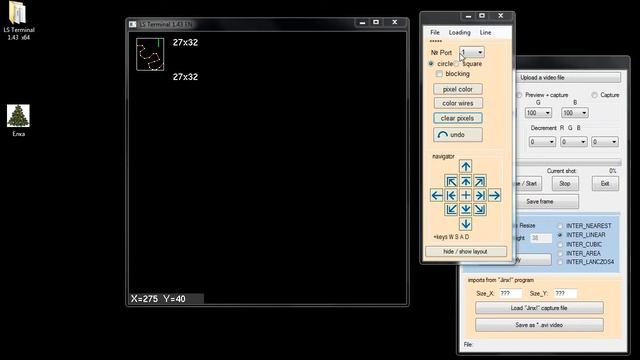Select the circle radio button
Viewport: 640px width, 360px height.
tap(431, 64)
